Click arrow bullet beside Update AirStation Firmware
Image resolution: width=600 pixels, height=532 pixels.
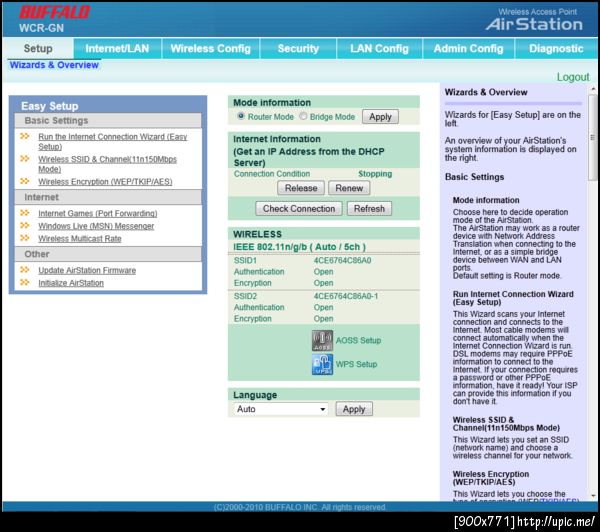[25, 270]
